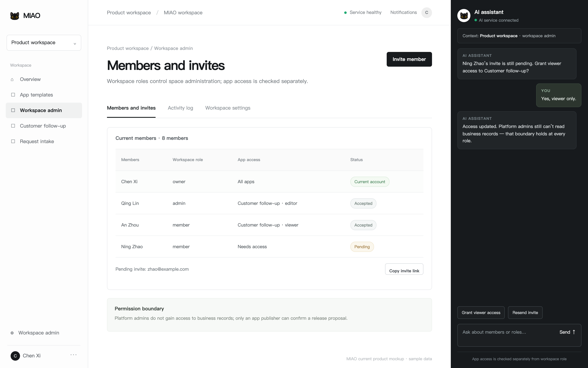Click 'Customer follow-up · editor' app access cell
The image size is (588, 368).
click(267, 203)
